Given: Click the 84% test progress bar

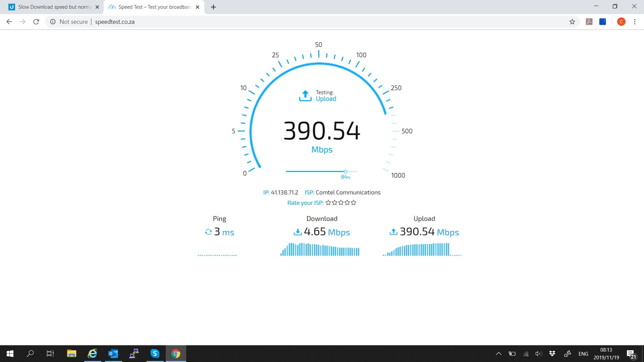Looking at the screenshot, I should [x=321, y=171].
